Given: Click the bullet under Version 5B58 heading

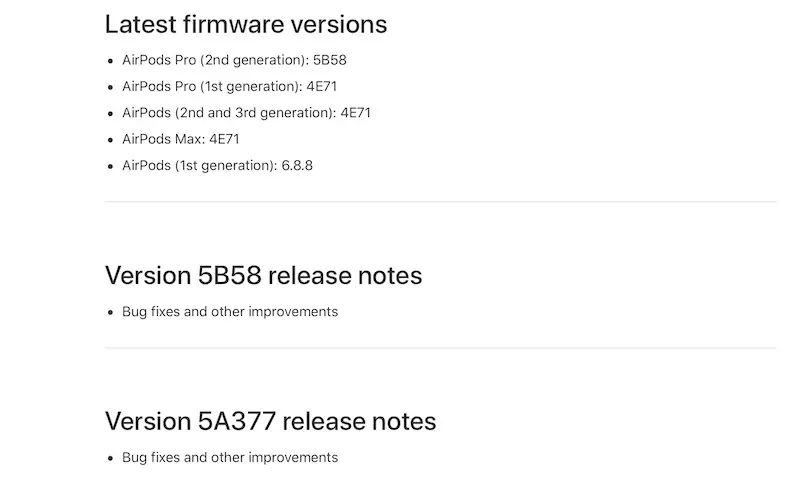Looking at the screenshot, I should [110, 313].
